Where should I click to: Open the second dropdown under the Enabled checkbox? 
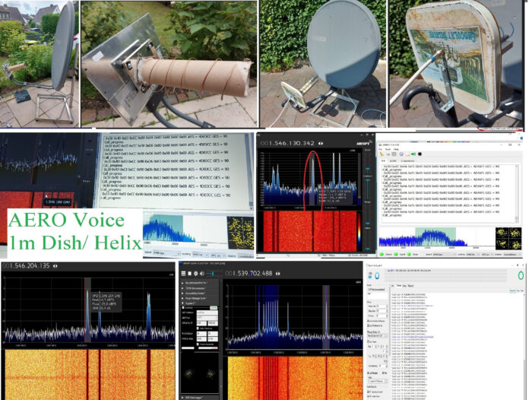tap(207, 317)
